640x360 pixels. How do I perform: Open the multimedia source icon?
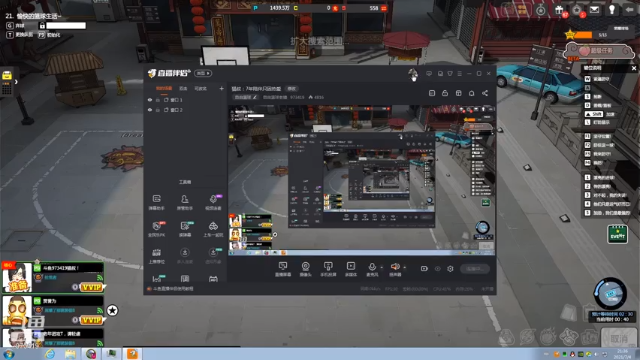(351, 267)
